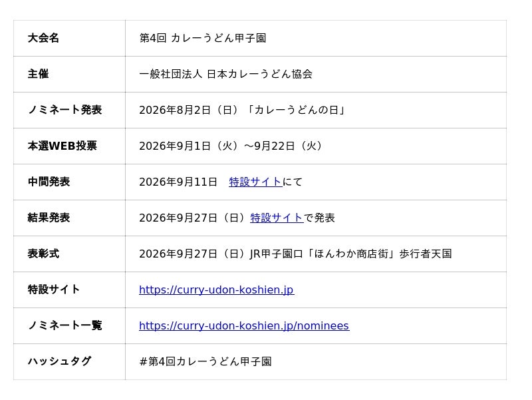The image size is (532, 400).
Task: Click the 本選WEB投票 header cell
Action: point(69,146)
